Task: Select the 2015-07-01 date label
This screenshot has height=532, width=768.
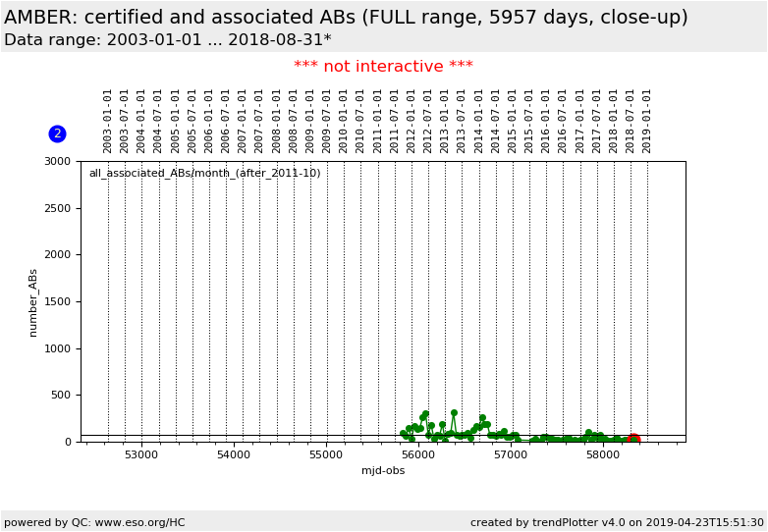Action: click(529, 120)
